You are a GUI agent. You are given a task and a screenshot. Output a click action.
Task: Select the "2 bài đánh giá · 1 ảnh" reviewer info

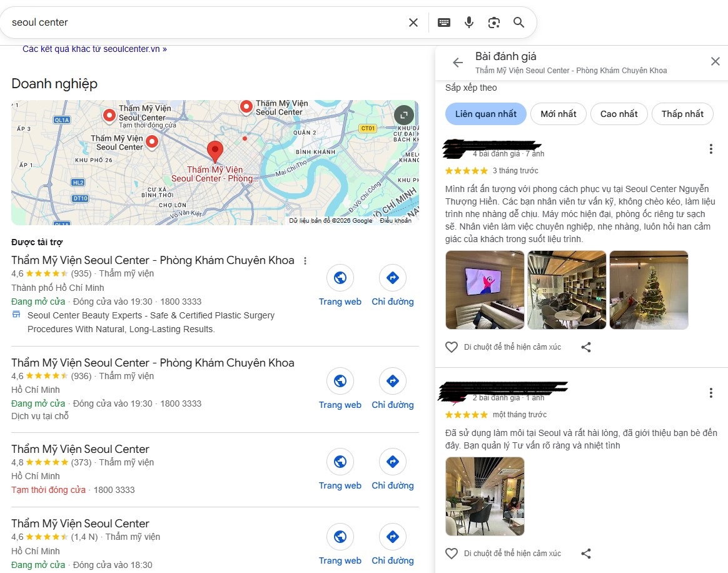point(508,398)
